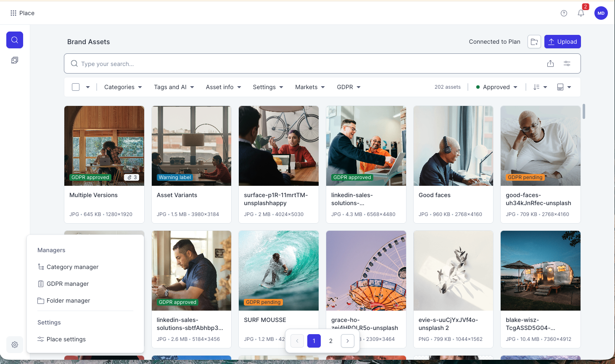Image resolution: width=615 pixels, height=364 pixels.
Task: Expand the select all dropdown arrow
Action: (x=88, y=87)
